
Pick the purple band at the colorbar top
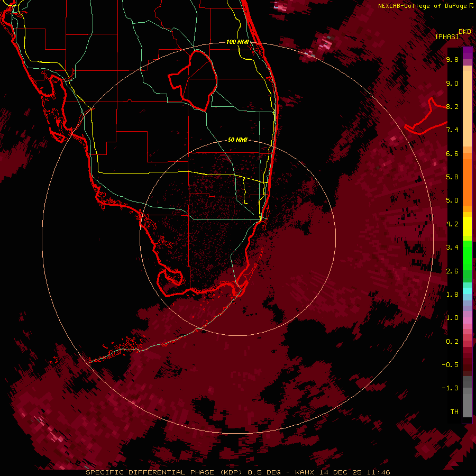click(467, 53)
